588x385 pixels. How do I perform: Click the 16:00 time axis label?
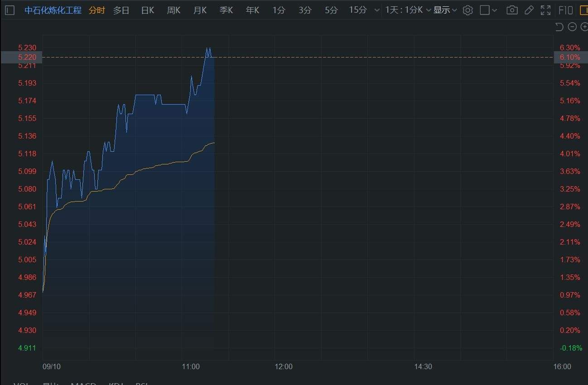point(562,366)
